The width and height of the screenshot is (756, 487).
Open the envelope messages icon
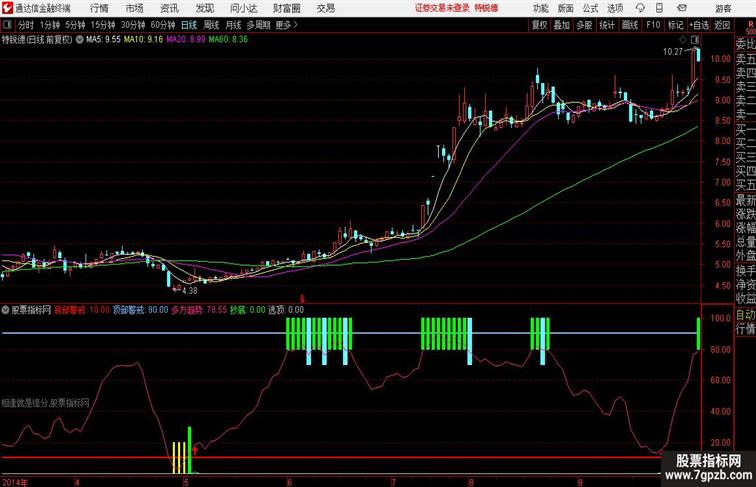(x=682, y=8)
